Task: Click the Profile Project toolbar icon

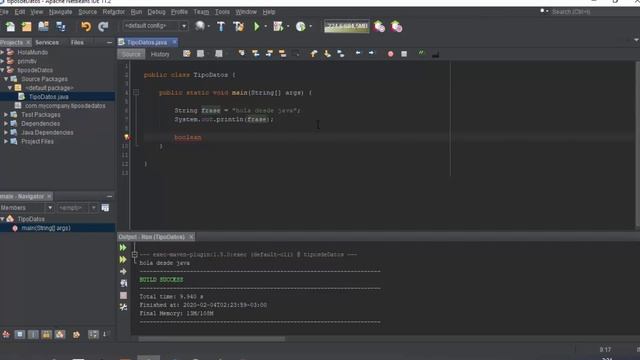Action: click(300, 27)
